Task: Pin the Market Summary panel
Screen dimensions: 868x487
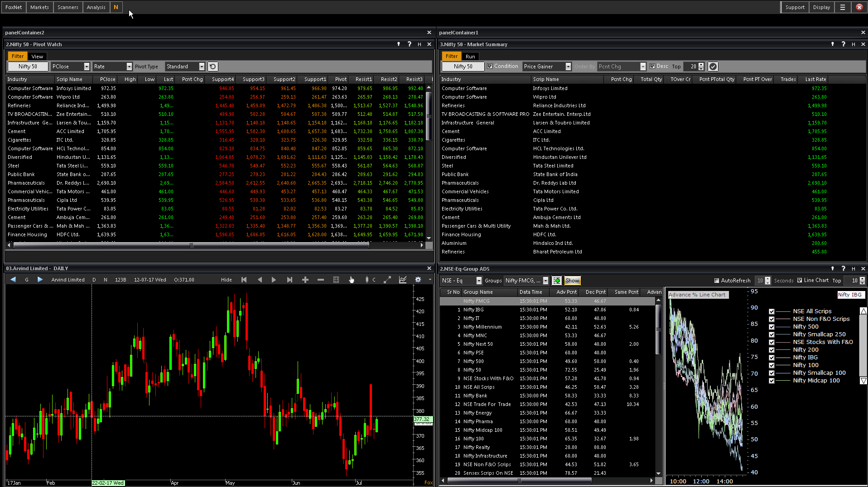Action: click(833, 44)
